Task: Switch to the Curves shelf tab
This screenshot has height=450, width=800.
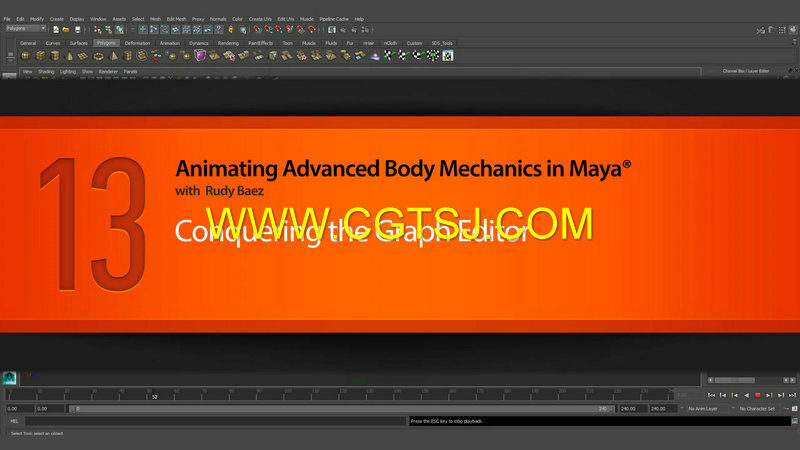Action: pos(53,43)
